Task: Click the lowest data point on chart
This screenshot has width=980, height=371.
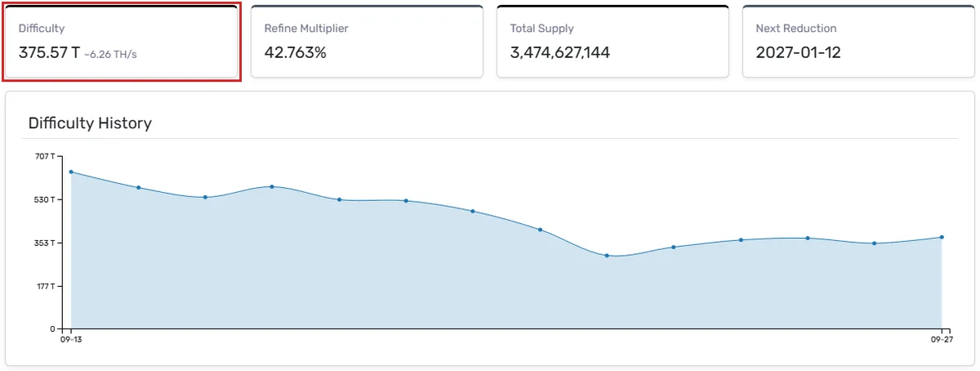Action: [607, 256]
